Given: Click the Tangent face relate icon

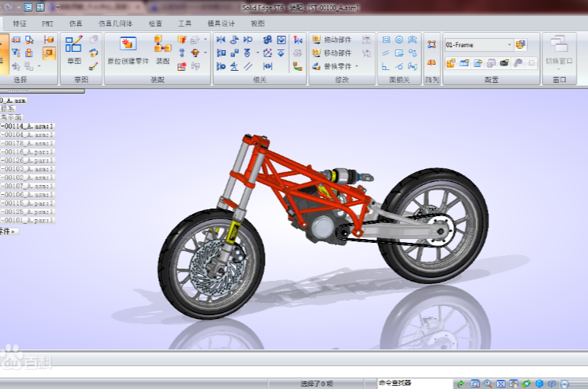Looking at the screenshot, I should point(399,66).
